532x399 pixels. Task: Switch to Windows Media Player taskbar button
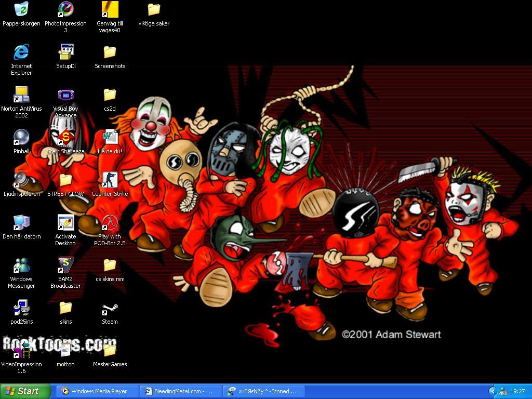97,391
